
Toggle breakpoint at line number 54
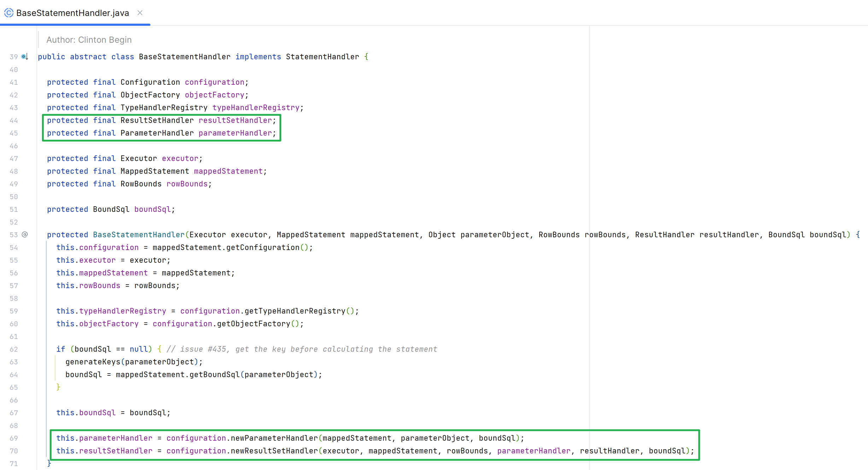click(x=14, y=248)
